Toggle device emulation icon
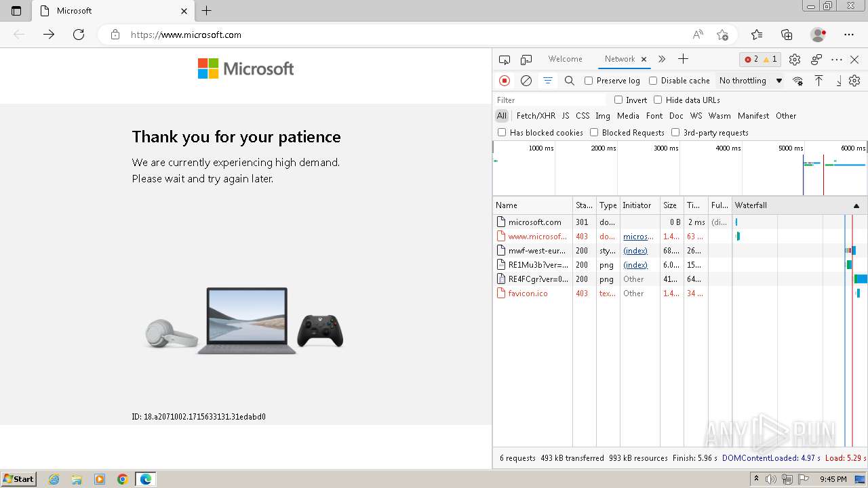The width and height of the screenshot is (868, 488). [526, 60]
